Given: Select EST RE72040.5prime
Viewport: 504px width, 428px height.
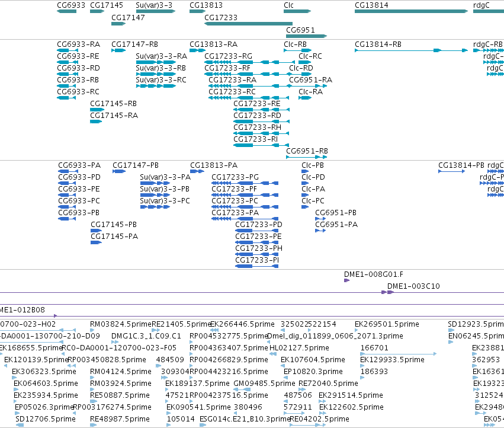Looking at the screenshot, I should 328,384.
